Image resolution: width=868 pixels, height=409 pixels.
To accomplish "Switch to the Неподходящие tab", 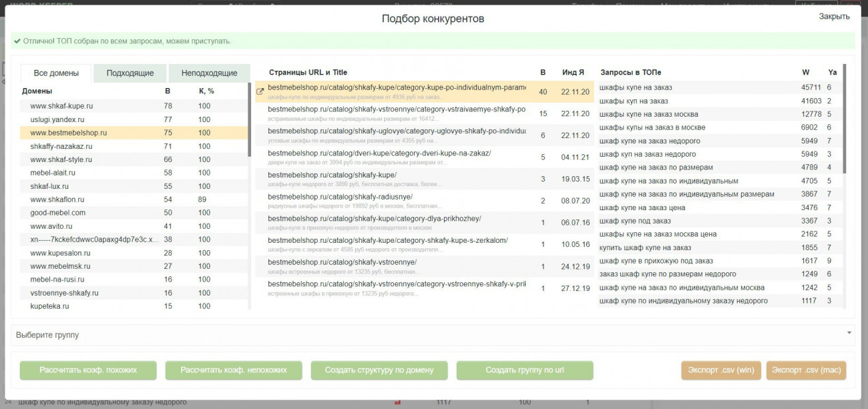I will point(209,73).
